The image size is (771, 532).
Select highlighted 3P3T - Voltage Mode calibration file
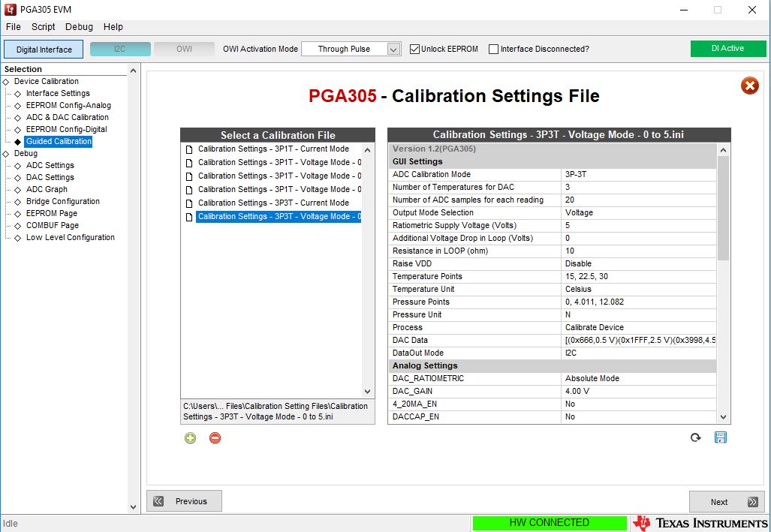pos(279,217)
